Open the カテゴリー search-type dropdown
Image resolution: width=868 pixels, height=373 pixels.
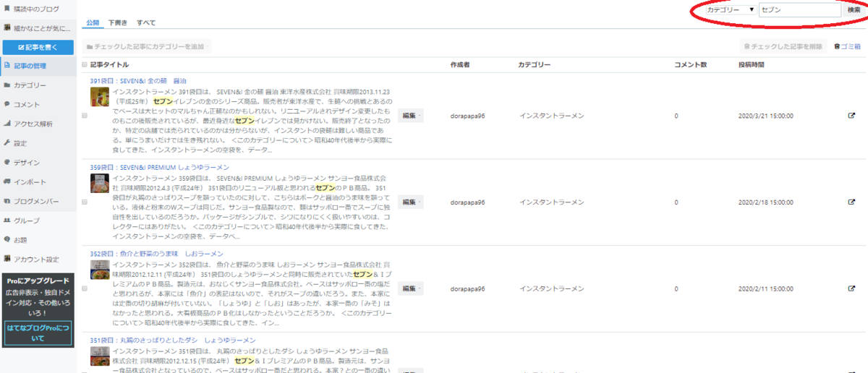click(x=731, y=10)
